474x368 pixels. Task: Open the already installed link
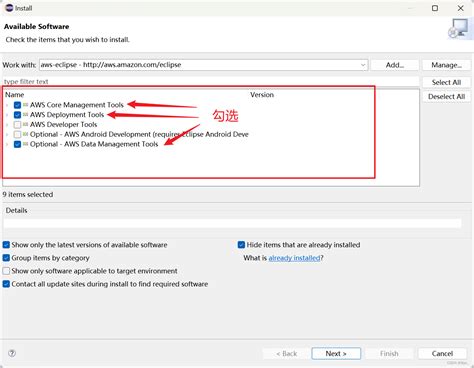pos(294,258)
